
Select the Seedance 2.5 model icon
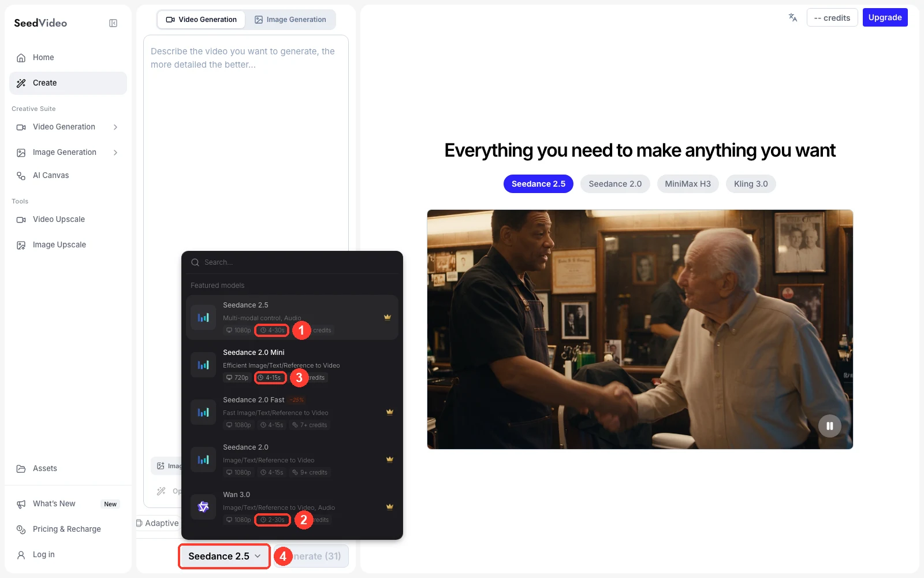coord(203,317)
